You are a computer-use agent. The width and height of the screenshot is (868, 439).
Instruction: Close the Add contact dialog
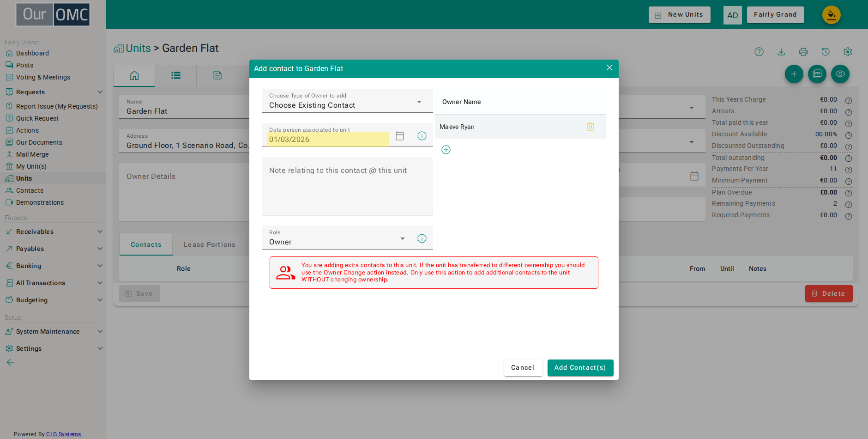(x=609, y=68)
